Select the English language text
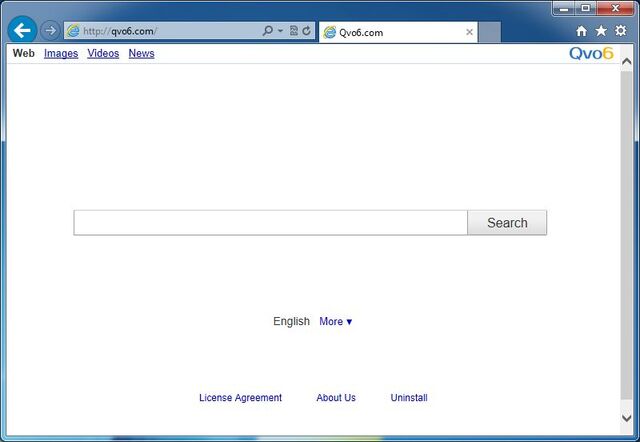Image resolution: width=640 pixels, height=442 pixels. (291, 322)
